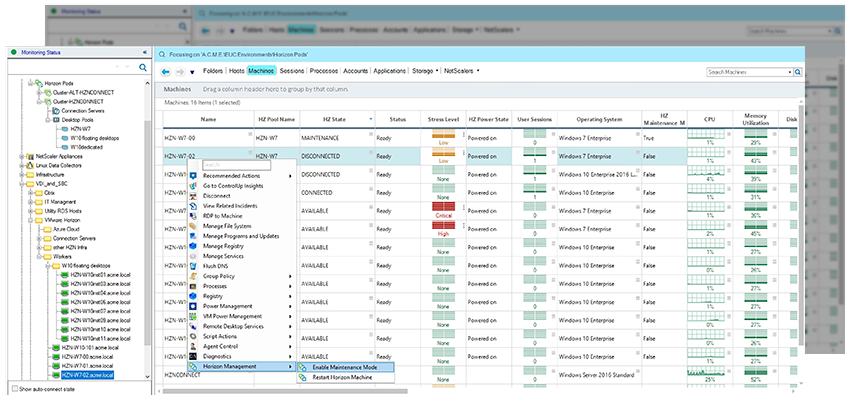Click the Agent Control icon

(193, 346)
